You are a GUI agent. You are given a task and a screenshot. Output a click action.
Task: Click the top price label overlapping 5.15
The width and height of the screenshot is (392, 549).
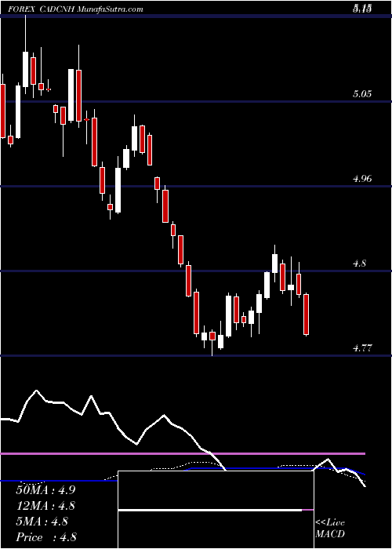(362, 8)
